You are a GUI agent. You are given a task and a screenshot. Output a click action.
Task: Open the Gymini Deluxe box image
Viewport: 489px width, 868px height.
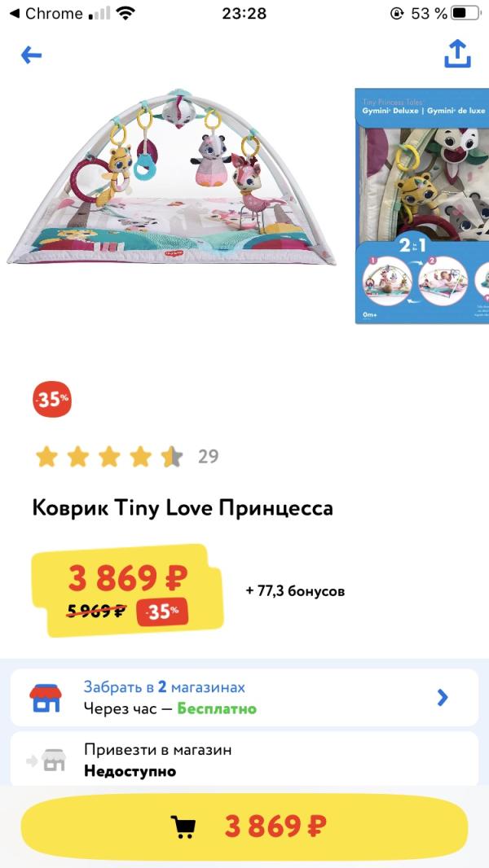(x=422, y=205)
